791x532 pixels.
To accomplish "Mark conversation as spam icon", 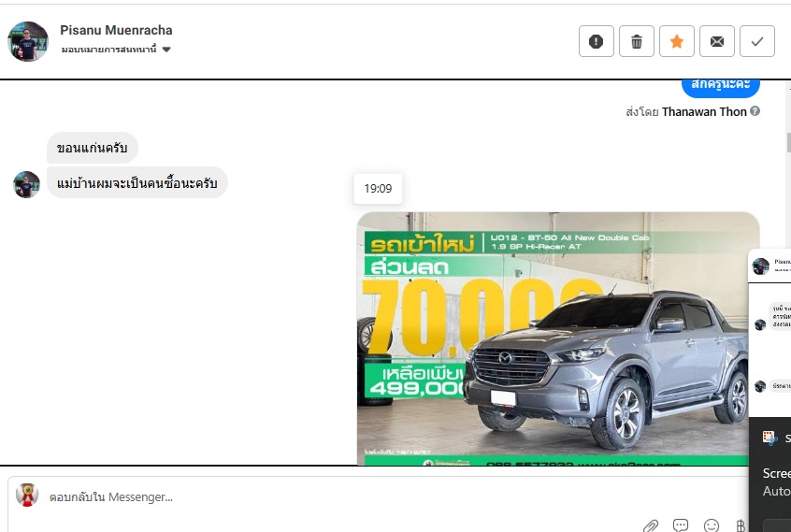I will pos(596,41).
